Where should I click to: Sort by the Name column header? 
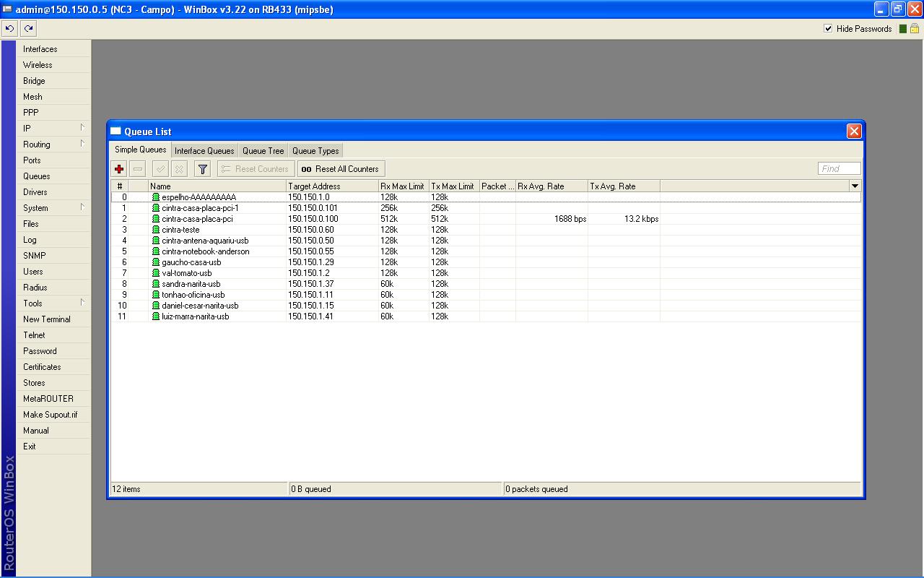pos(217,186)
